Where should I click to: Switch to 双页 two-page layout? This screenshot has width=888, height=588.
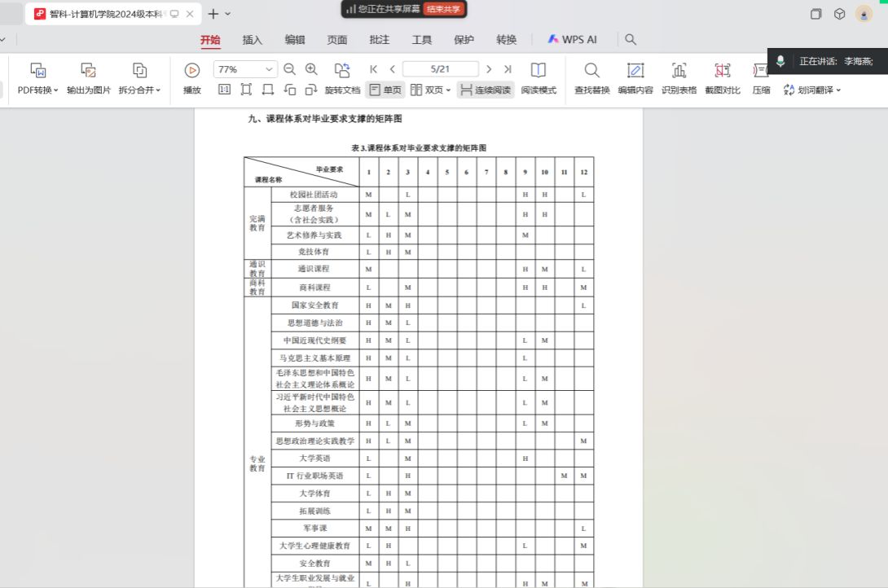tap(430, 90)
